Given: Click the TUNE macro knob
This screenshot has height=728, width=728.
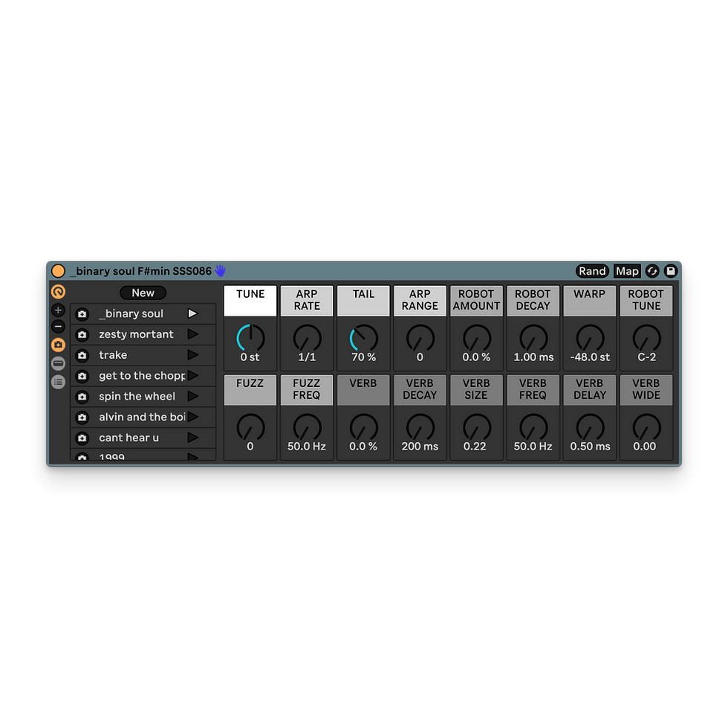Looking at the screenshot, I should [x=250, y=338].
